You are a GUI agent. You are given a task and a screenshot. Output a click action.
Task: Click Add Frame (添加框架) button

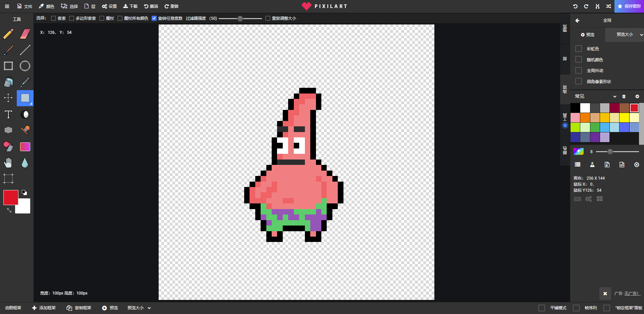[44, 308]
